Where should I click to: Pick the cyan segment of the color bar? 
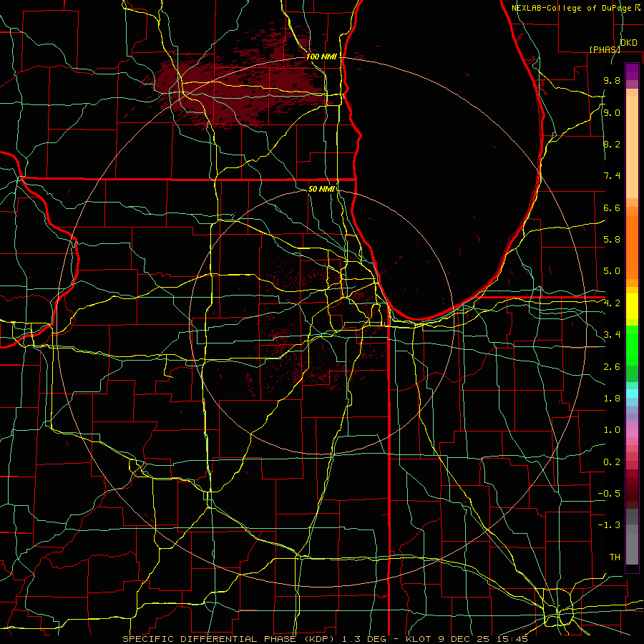coord(632,394)
